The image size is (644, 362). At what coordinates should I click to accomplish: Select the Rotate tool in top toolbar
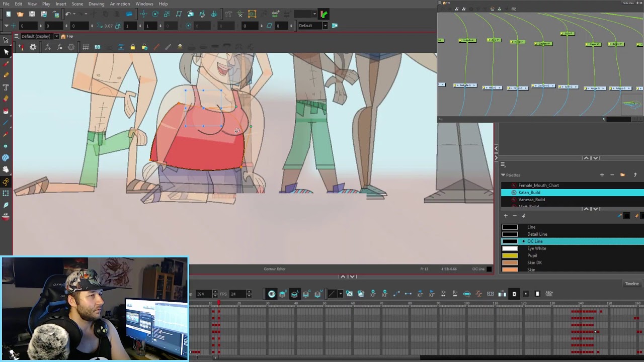pyautogui.click(x=155, y=14)
